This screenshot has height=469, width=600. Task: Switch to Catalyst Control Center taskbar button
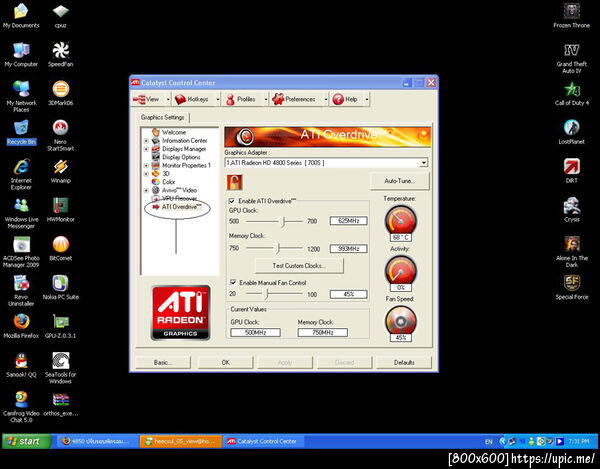[263, 441]
